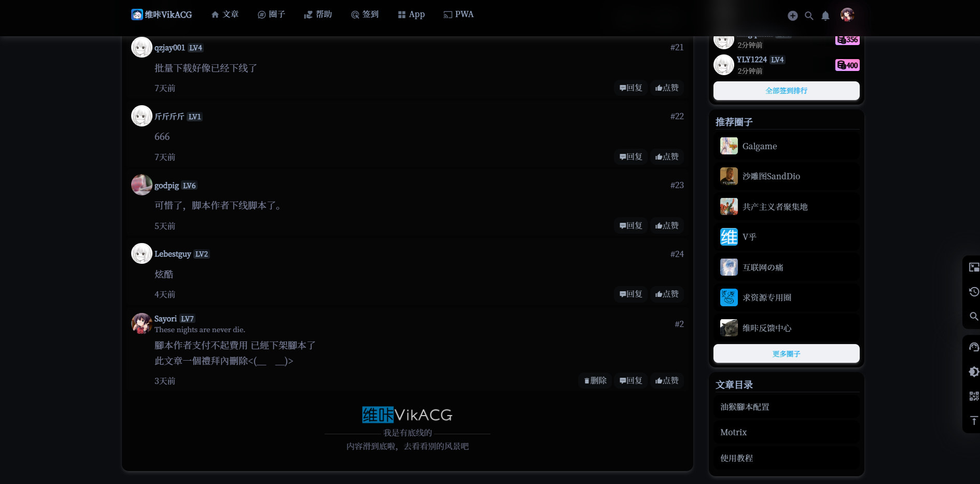980x484 pixels.
Task: Click the picture-in-picture icon in side toolbar
Action: 974,267
